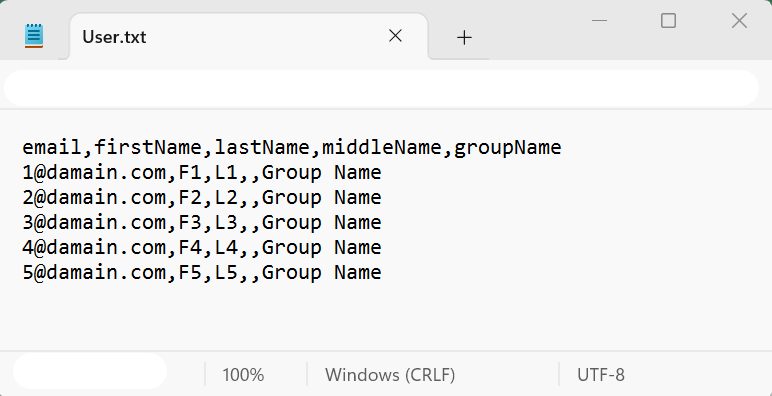Click the line 2@damain.com,F2,L2

click(x=202, y=198)
